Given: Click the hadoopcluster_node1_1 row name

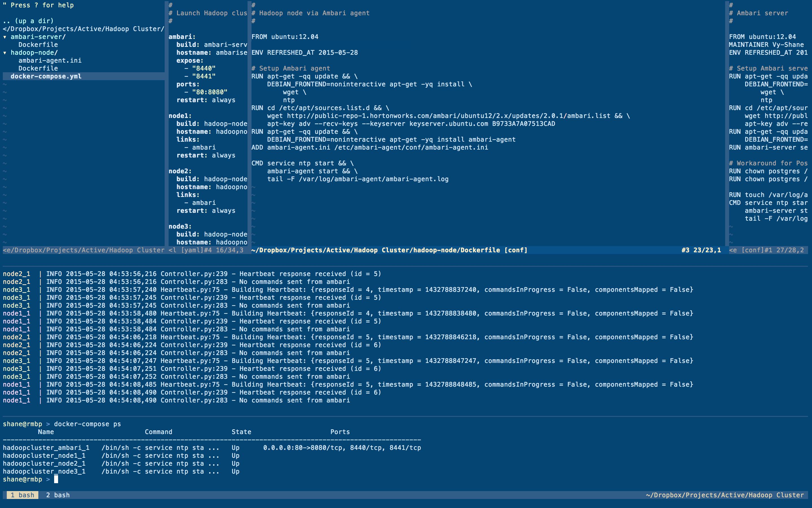Looking at the screenshot, I should [44, 456].
